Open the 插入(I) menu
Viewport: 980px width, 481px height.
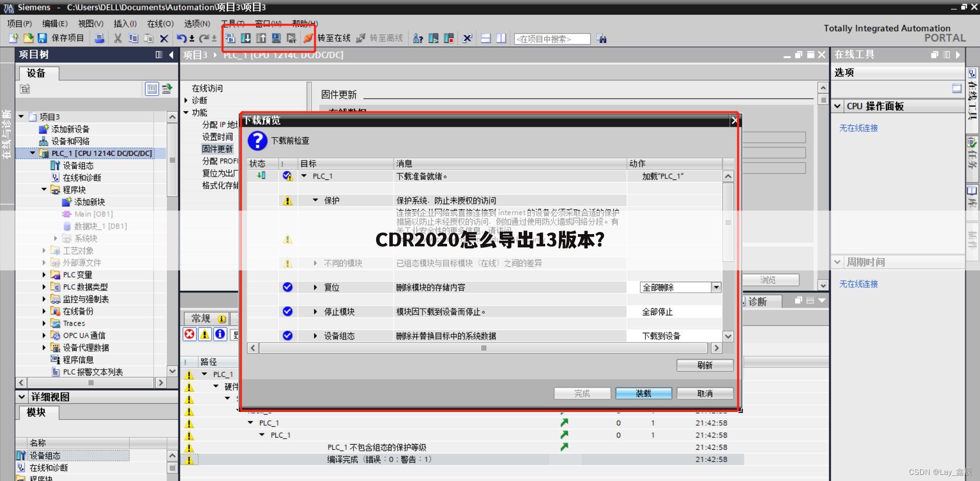(x=125, y=24)
